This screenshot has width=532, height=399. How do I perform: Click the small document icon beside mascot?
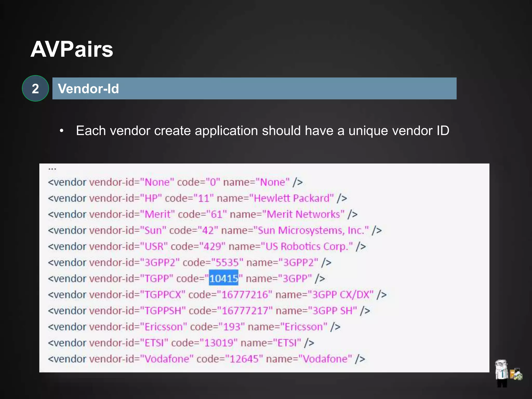click(x=516, y=374)
